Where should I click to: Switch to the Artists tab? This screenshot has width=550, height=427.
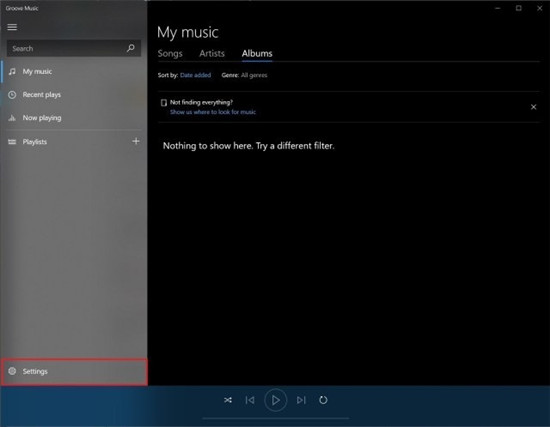click(x=212, y=53)
